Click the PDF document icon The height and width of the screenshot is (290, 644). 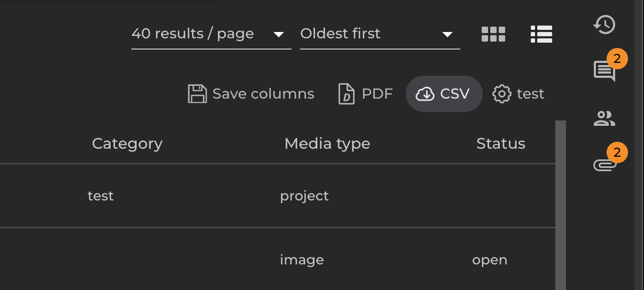(347, 94)
